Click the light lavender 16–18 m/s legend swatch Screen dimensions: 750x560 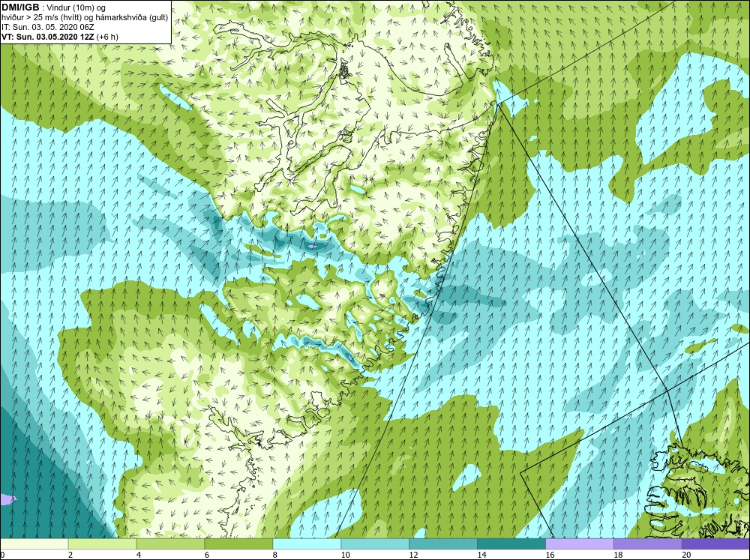click(x=579, y=544)
